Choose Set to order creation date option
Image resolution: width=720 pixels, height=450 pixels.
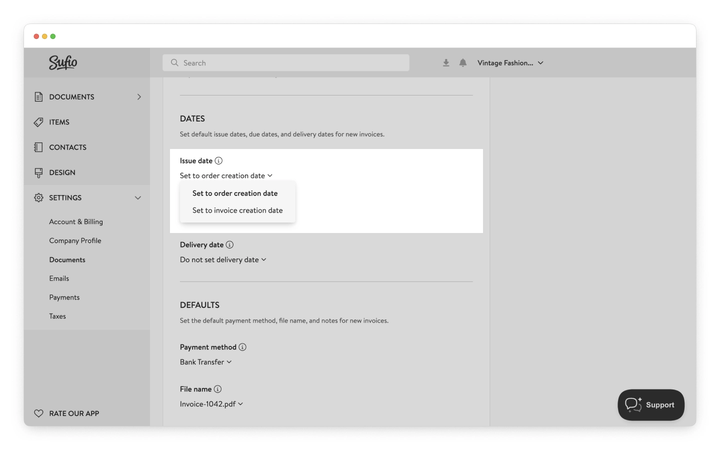pos(235,193)
